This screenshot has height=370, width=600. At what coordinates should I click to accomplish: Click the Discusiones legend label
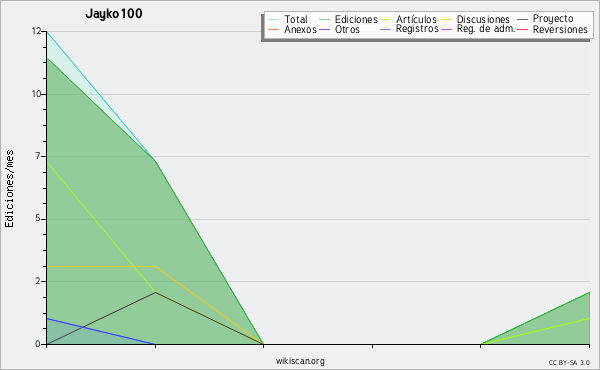coord(483,19)
